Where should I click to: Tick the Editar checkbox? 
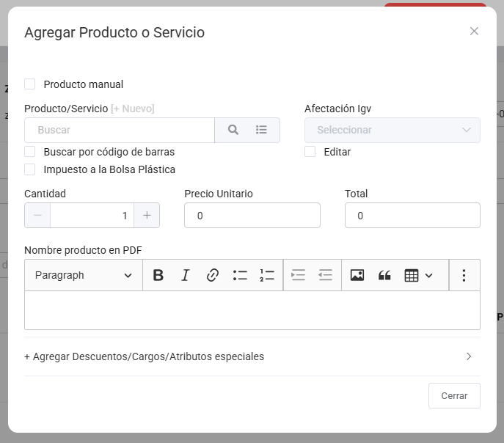point(310,152)
